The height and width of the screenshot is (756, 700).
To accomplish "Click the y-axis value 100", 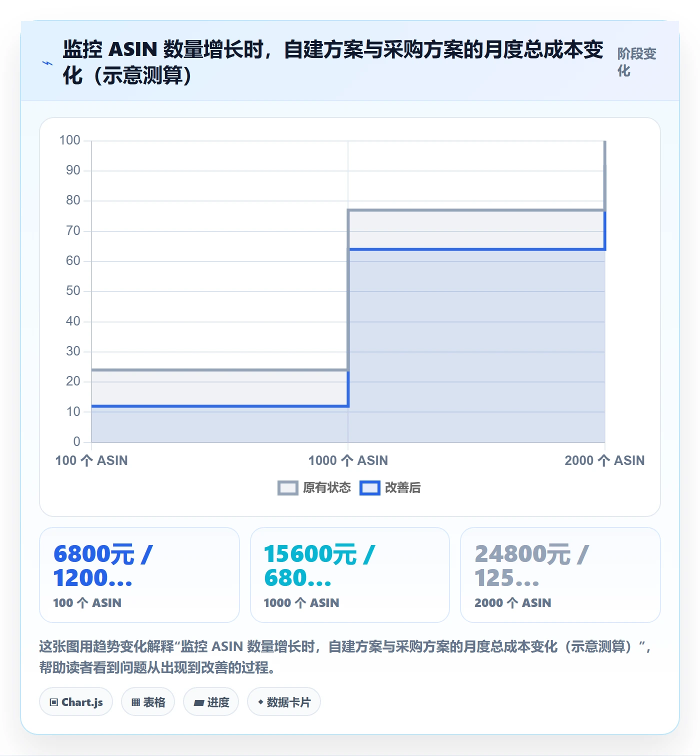I will click(69, 140).
